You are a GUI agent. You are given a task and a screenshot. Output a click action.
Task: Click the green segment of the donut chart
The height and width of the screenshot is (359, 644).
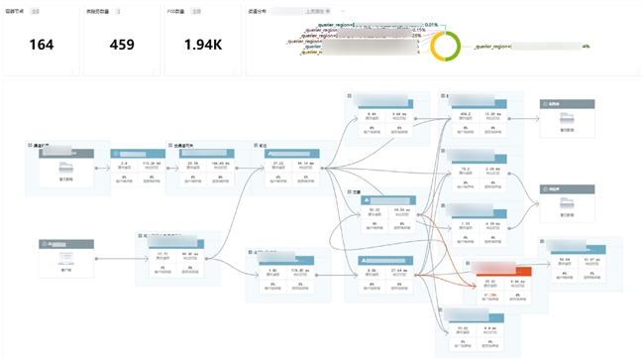click(455, 46)
